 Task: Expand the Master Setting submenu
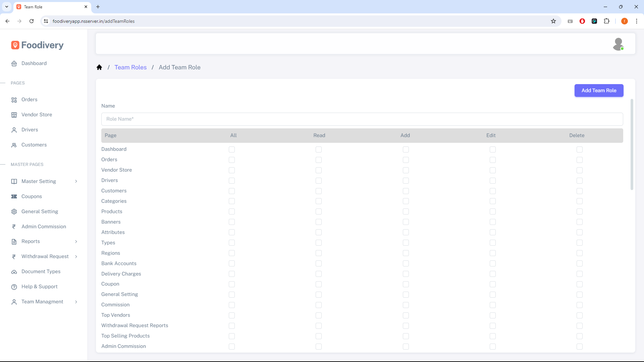tap(76, 181)
